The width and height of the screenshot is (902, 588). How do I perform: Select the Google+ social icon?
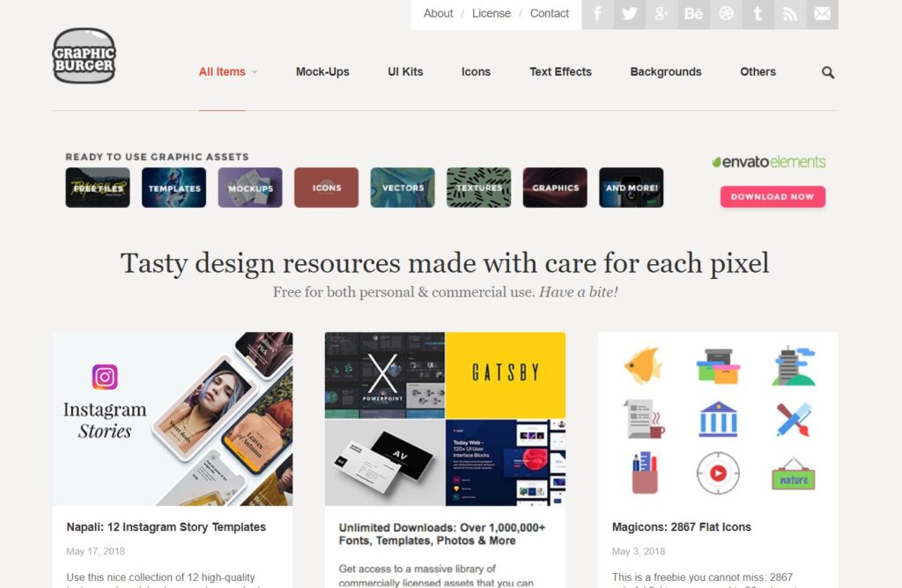click(x=661, y=13)
